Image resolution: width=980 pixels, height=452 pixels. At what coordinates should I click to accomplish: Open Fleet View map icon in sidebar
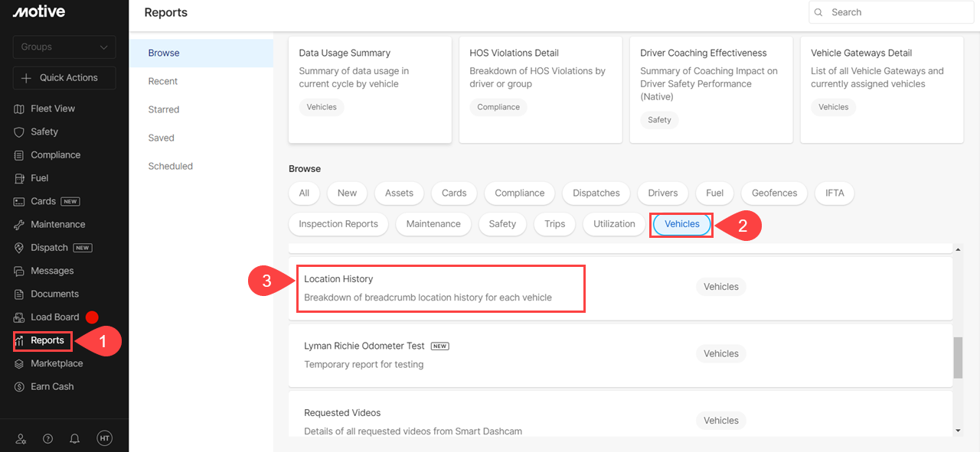pos(19,109)
